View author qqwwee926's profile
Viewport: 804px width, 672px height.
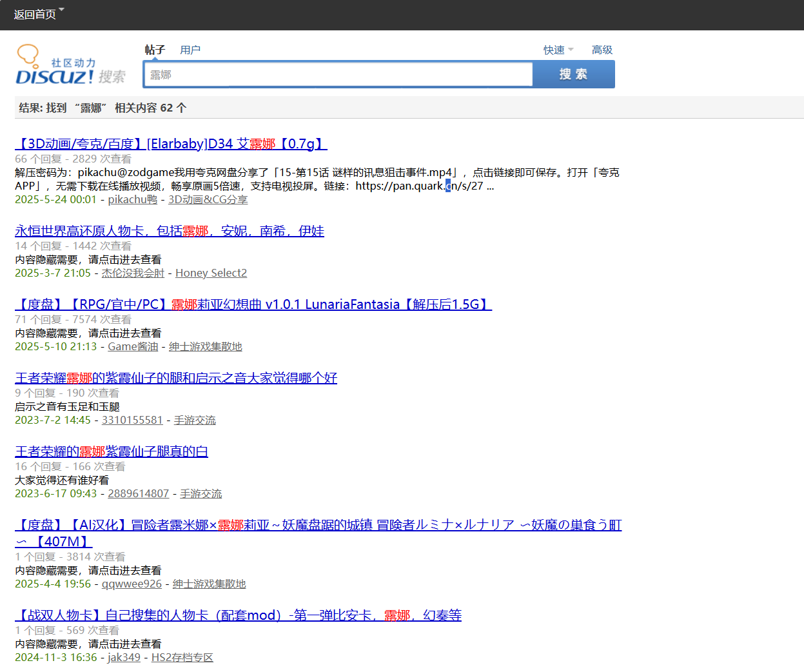132,584
